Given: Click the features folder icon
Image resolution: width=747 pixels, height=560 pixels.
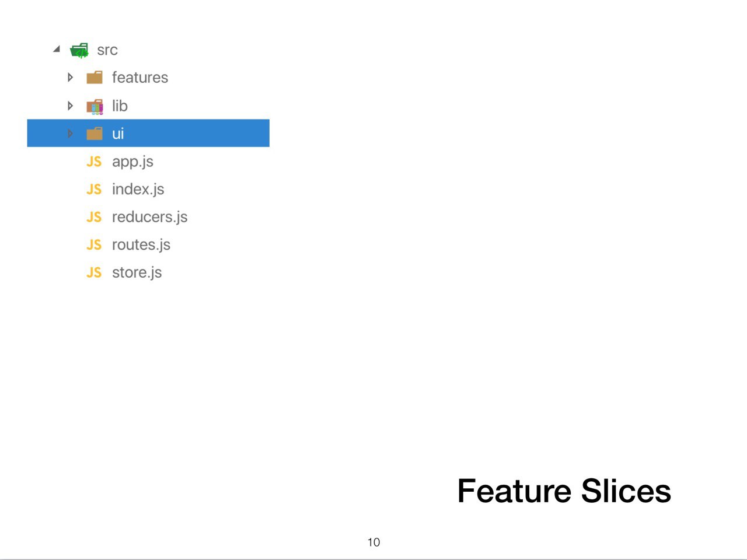Looking at the screenshot, I should [95, 78].
